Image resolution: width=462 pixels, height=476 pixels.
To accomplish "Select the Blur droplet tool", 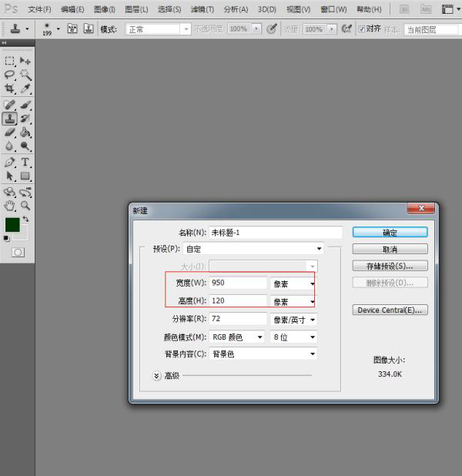I will 9,146.
